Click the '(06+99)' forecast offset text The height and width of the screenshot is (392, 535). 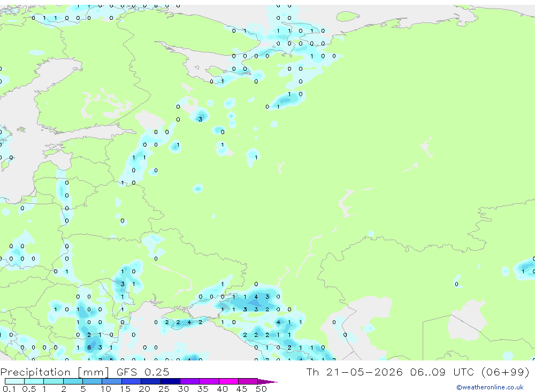click(x=506, y=372)
